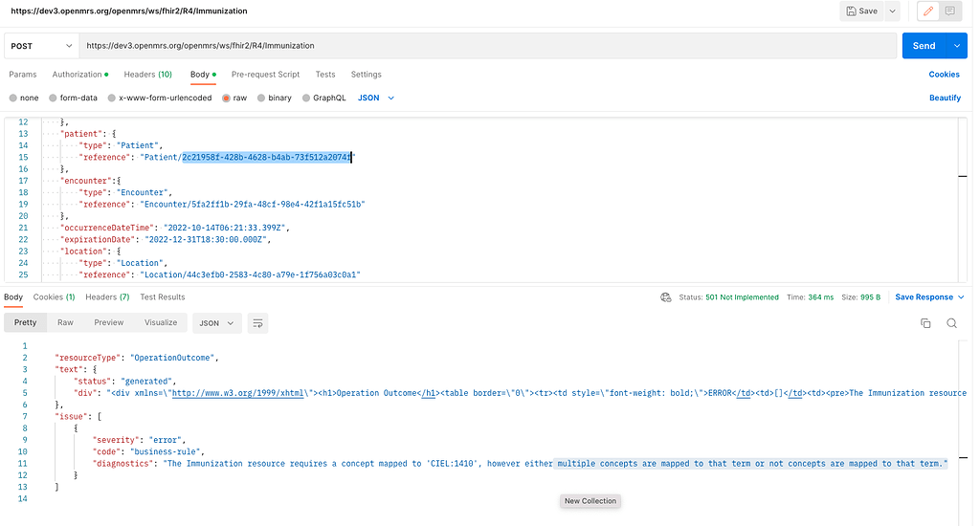Click the edit pencil icon

click(x=926, y=11)
